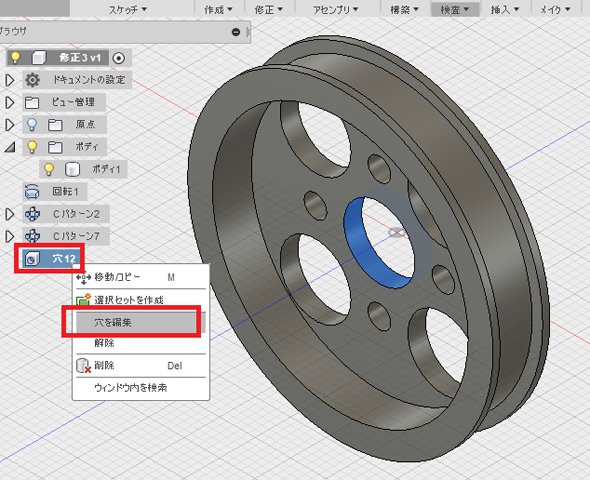
Task: Toggle lightbulb of the ボディ folder
Action: pos(32,147)
